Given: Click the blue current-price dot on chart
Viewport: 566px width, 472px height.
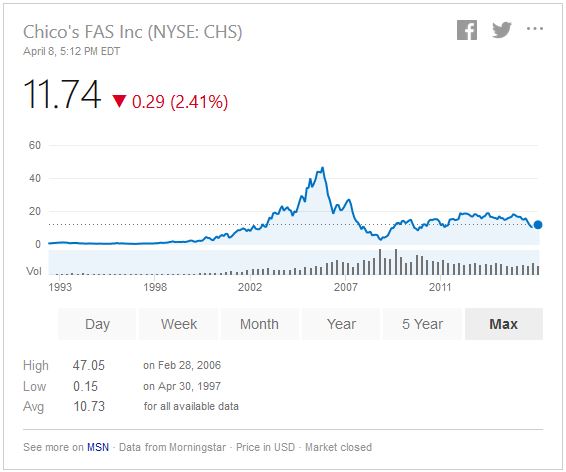Looking at the screenshot, I should click(x=537, y=225).
